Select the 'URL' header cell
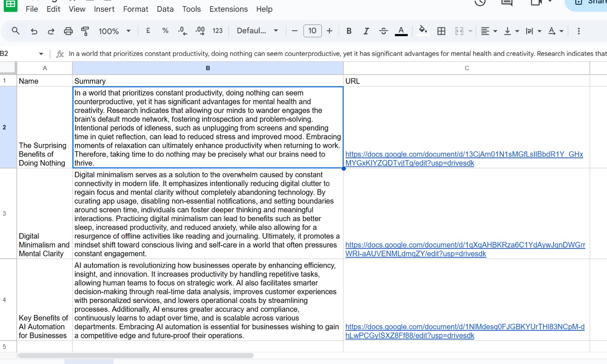 tap(467, 81)
